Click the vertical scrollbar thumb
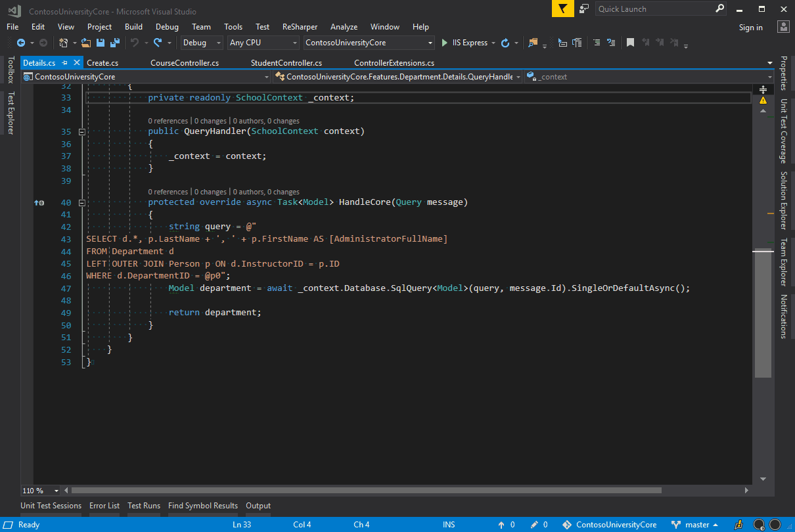Screen dimensions: 795x532 click(x=763, y=314)
